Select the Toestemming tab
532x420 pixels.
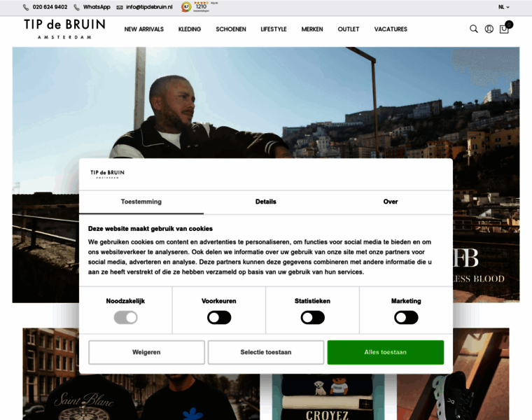pyautogui.click(x=141, y=202)
